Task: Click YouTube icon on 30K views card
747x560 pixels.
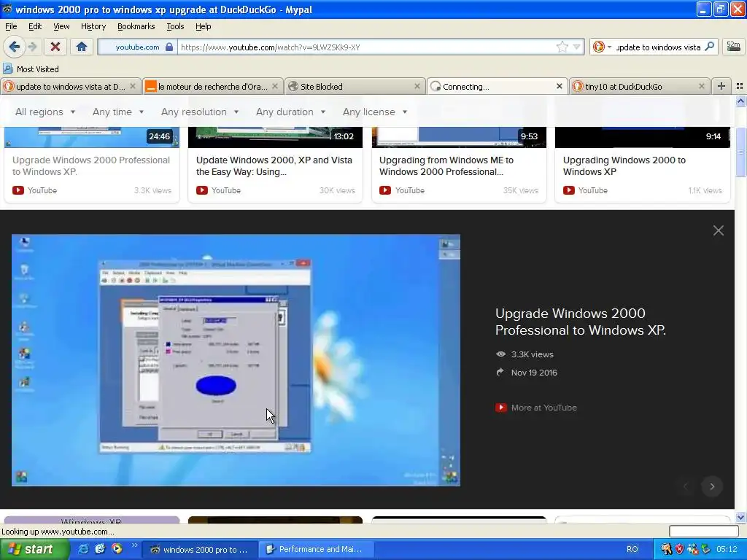Action: 202,190
